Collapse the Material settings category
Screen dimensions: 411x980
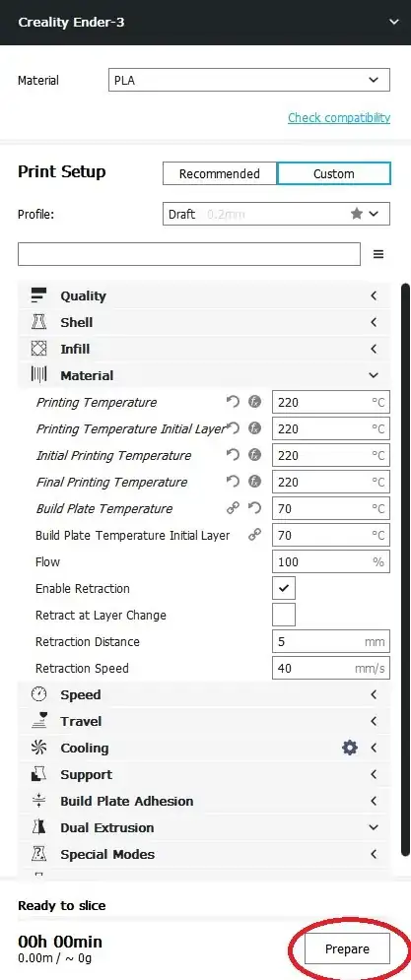click(x=205, y=375)
